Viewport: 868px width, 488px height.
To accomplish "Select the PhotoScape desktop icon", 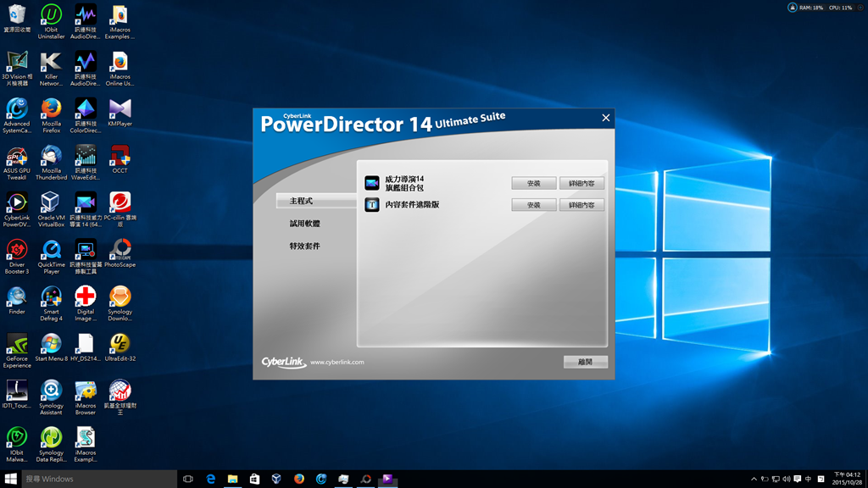I will tap(120, 253).
